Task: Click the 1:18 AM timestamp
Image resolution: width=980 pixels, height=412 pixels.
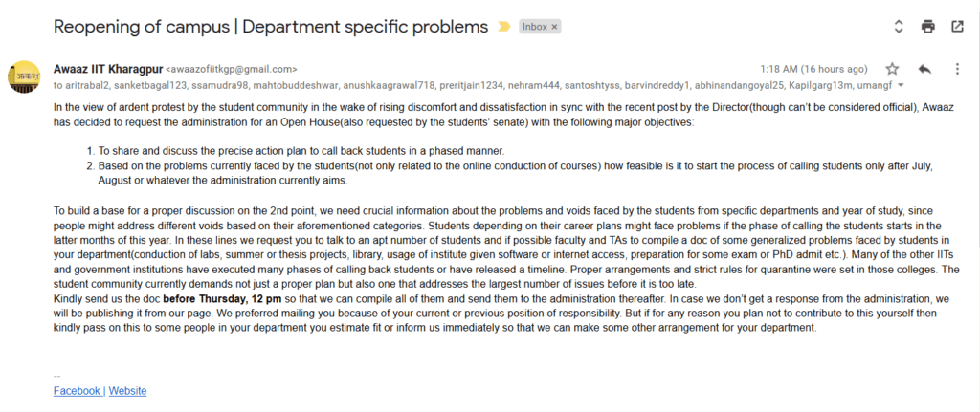Action: point(813,69)
